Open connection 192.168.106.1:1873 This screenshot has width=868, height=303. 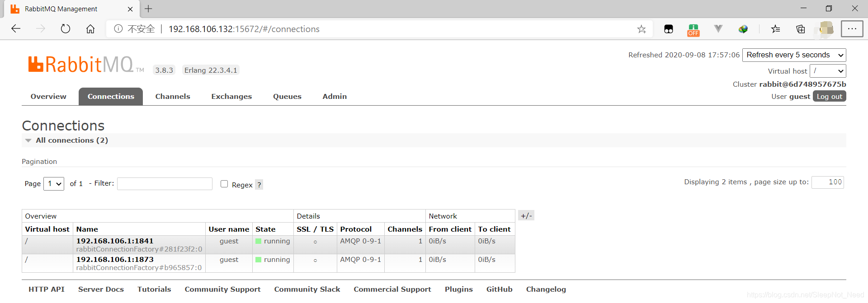pos(115,260)
